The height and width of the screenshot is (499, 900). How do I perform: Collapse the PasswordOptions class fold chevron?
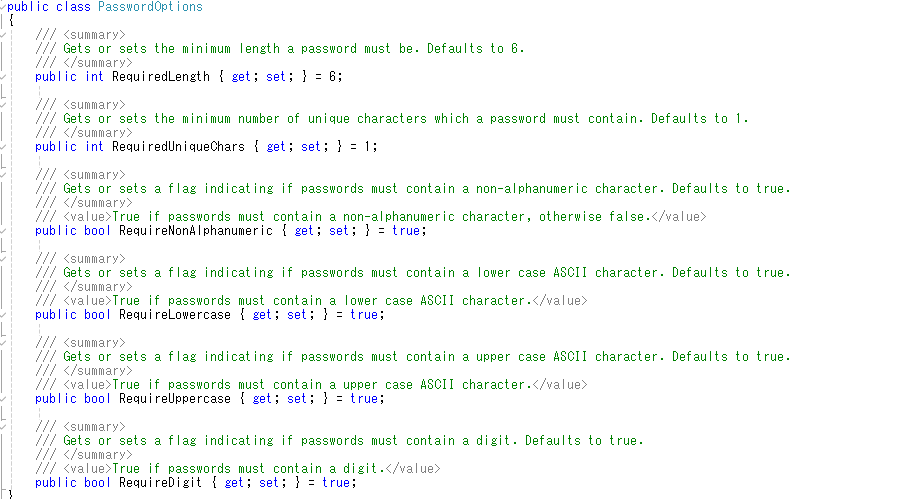click(3, 7)
